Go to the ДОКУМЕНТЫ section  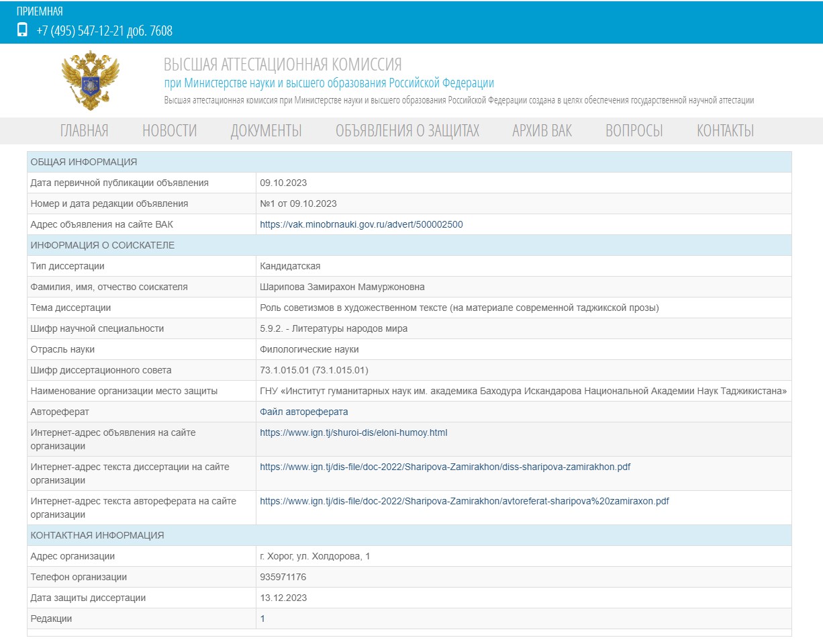(x=267, y=131)
